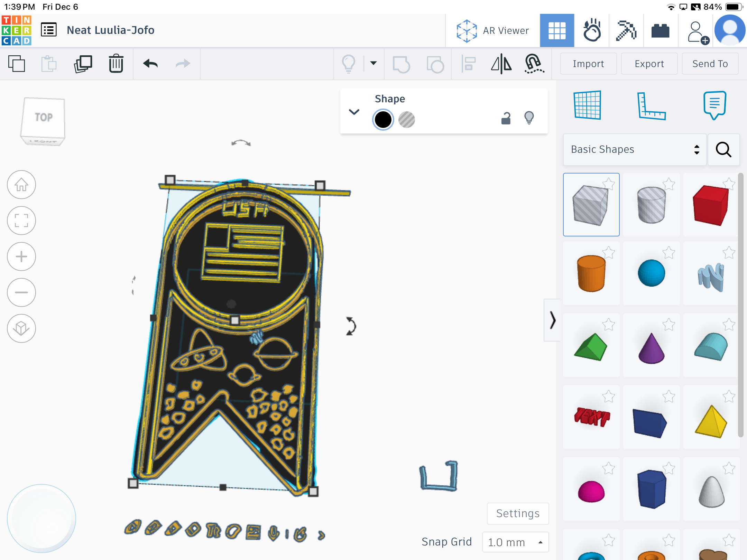Open the designs list menu icon

[49, 30]
